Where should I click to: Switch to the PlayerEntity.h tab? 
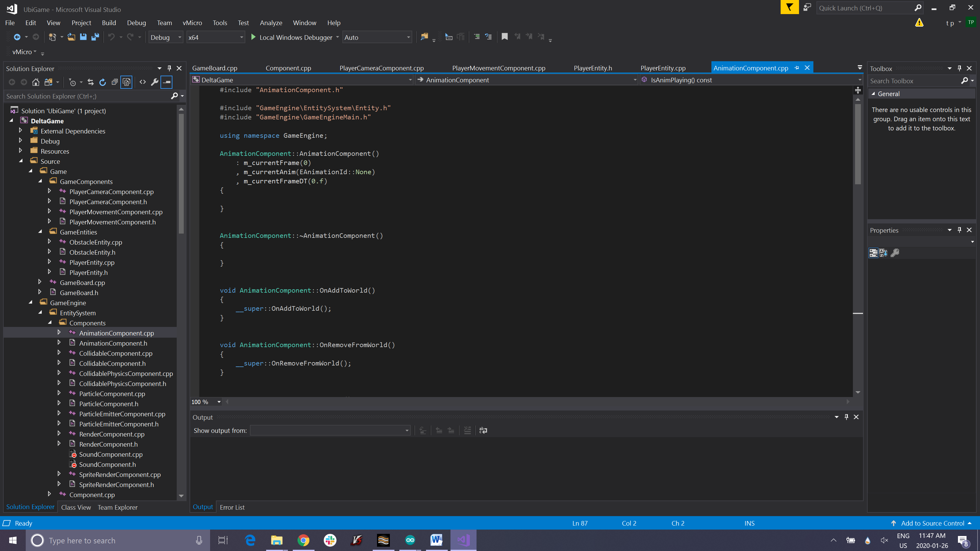click(592, 68)
